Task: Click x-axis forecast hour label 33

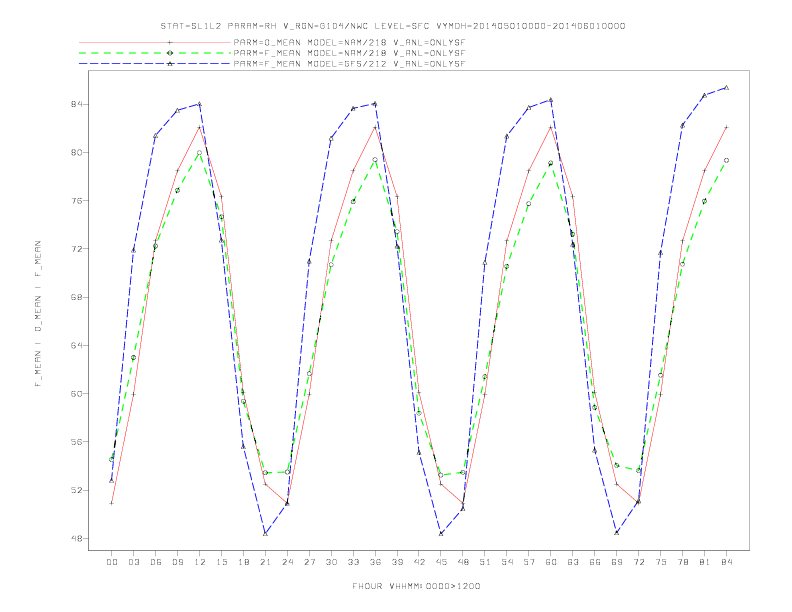Action: [x=353, y=562]
